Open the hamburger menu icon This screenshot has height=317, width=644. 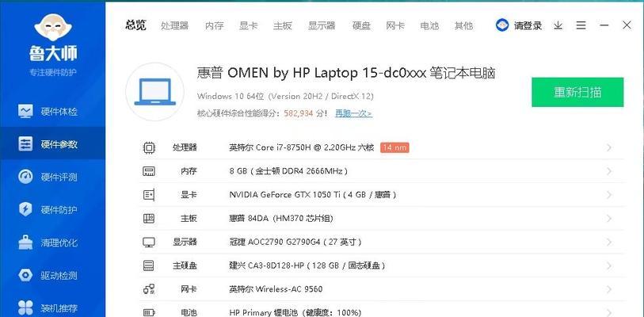pos(581,25)
